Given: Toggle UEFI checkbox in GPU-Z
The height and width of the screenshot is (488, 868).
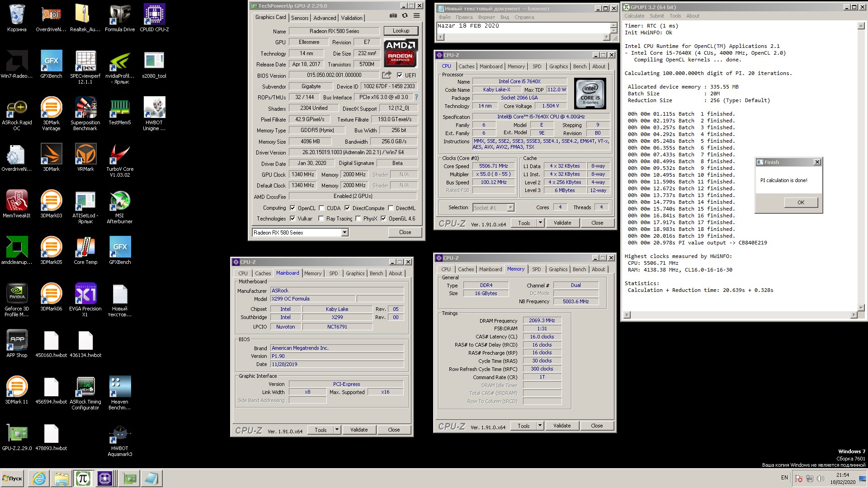Looking at the screenshot, I should pos(400,75).
